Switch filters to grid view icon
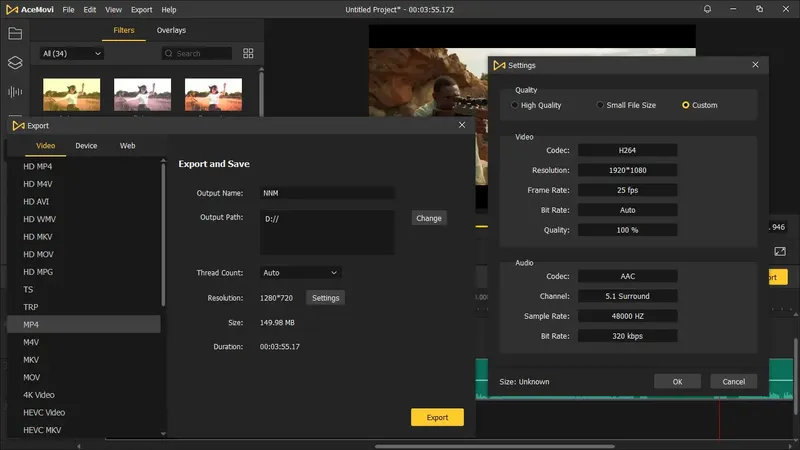This screenshot has height=450, width=800. tap(248, 53)
